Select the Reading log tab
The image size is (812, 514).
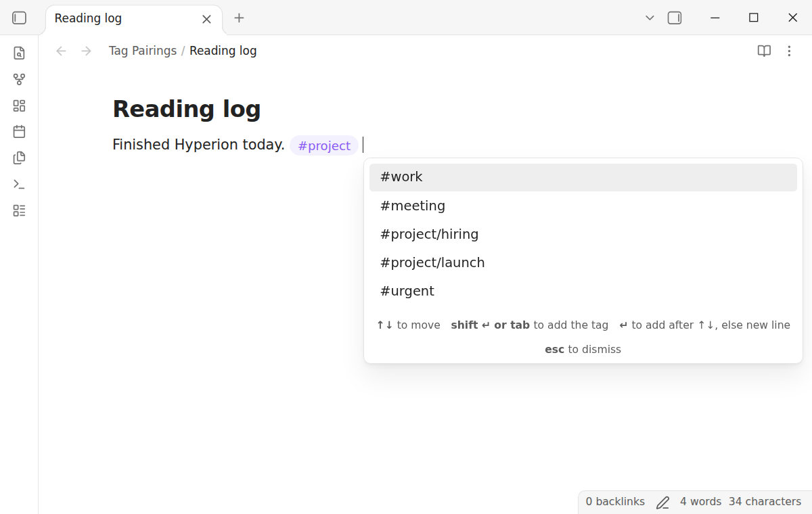point(134,18)
